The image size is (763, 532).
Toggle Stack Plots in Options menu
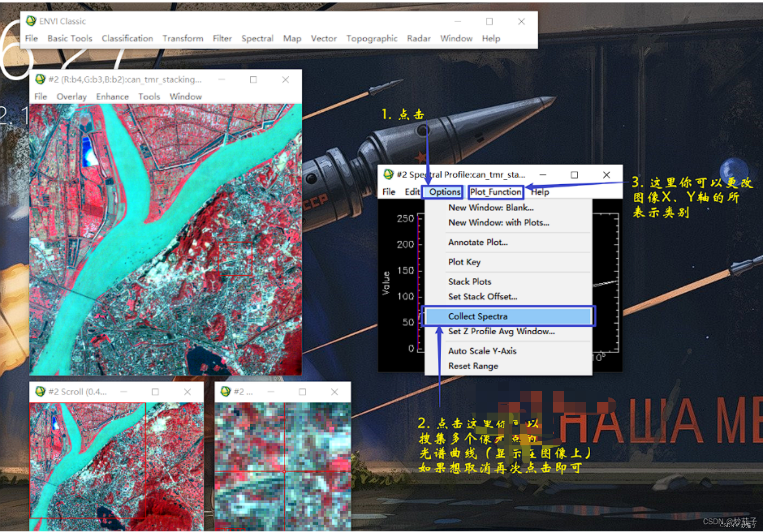469,282
